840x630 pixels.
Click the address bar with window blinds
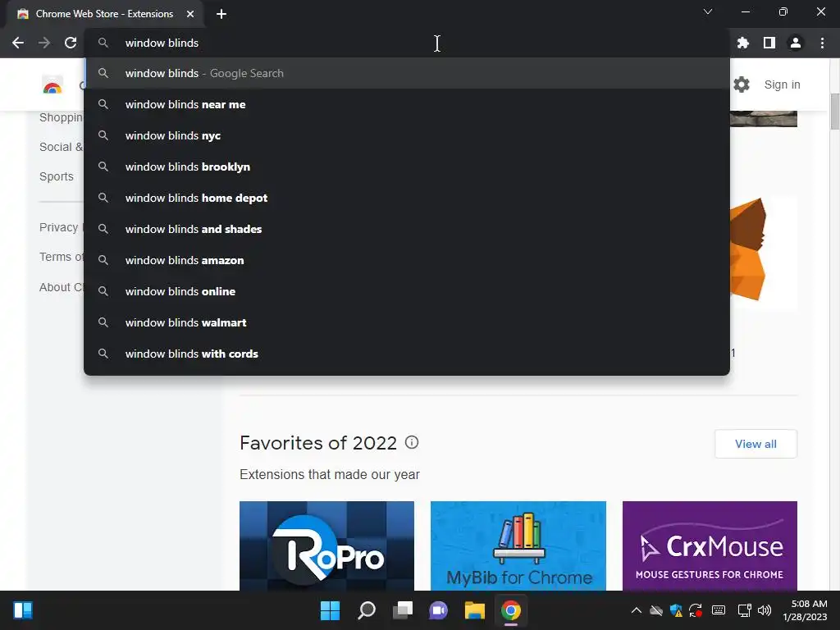pyautogui.click(x=407, y=43)
